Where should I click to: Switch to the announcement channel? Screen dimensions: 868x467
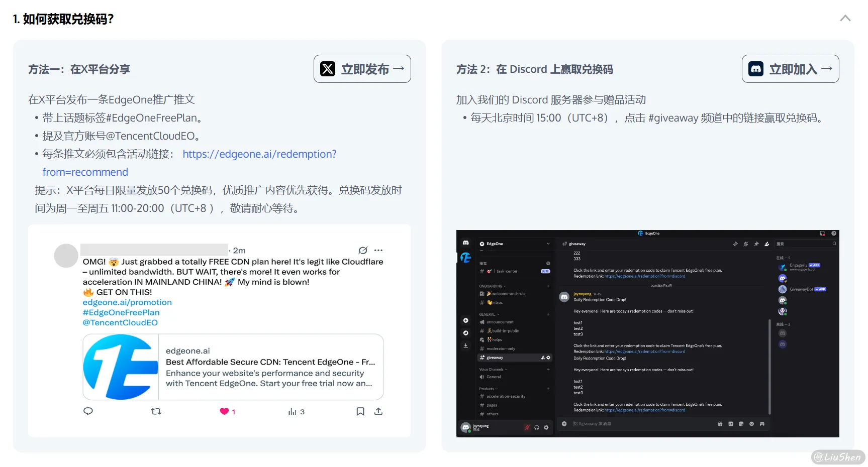pyautogui.click(x=500, y=322)
